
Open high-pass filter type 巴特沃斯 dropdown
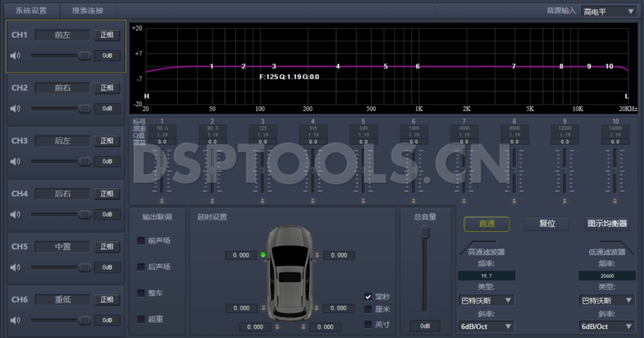click(486, 300)
